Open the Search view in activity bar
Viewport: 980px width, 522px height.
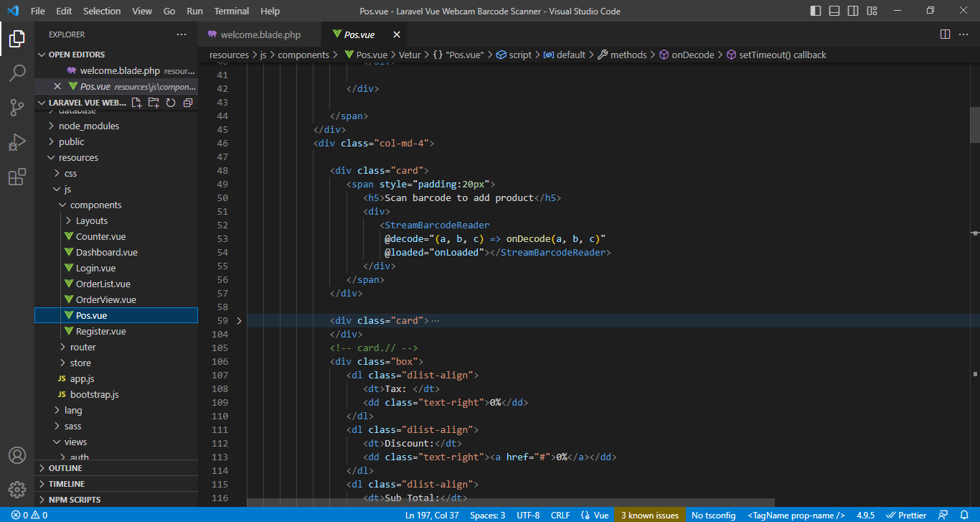pyautogui.click(x=17, y=73)
